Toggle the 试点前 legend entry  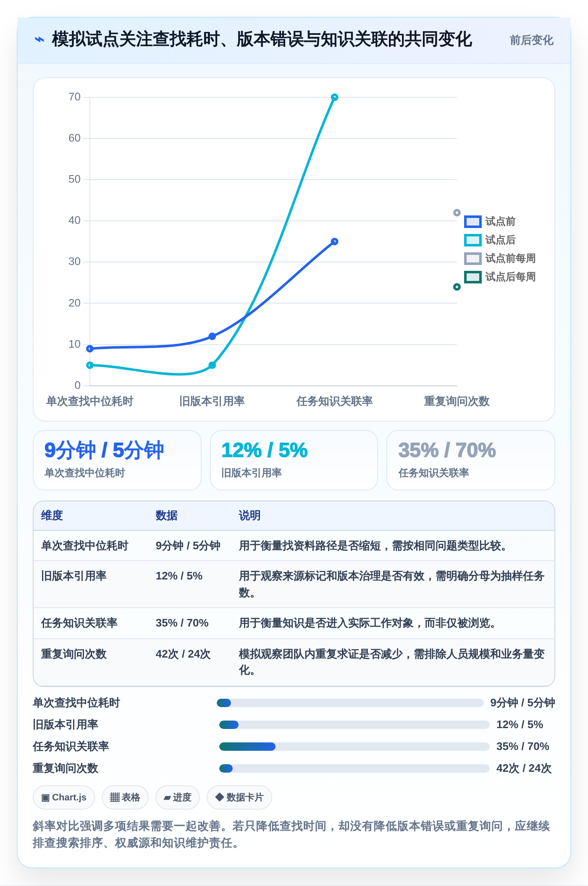(x=490, y=221)
